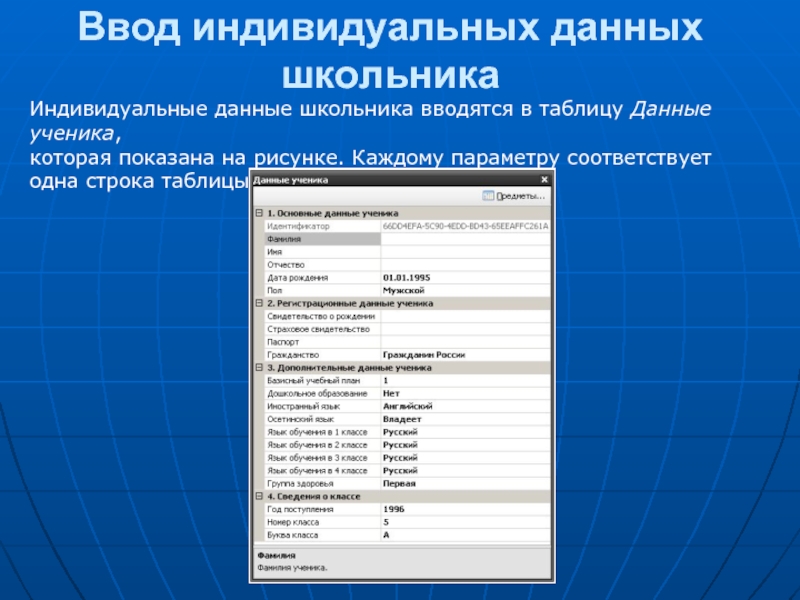Click the empty Имя value field

tap(465, 252)
